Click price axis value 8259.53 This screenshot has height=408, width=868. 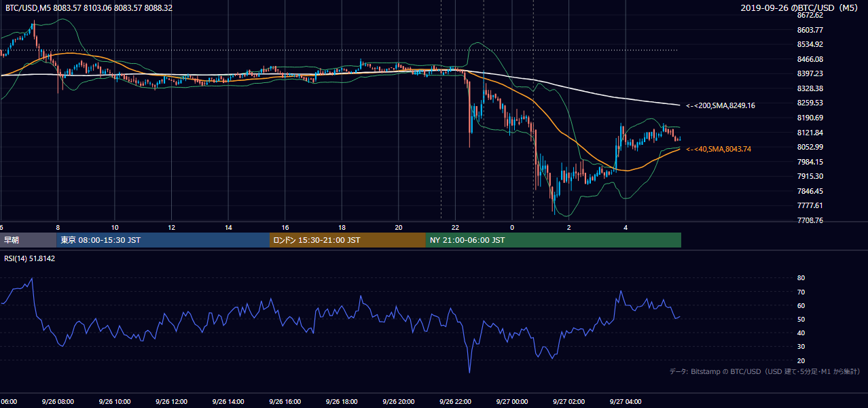point(810,103)
